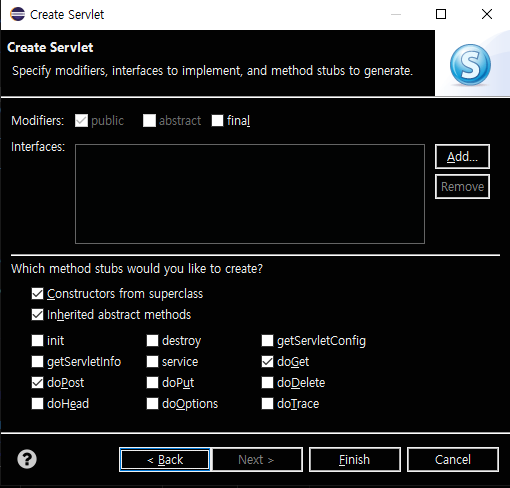Check the init method stub

(37, 341)
